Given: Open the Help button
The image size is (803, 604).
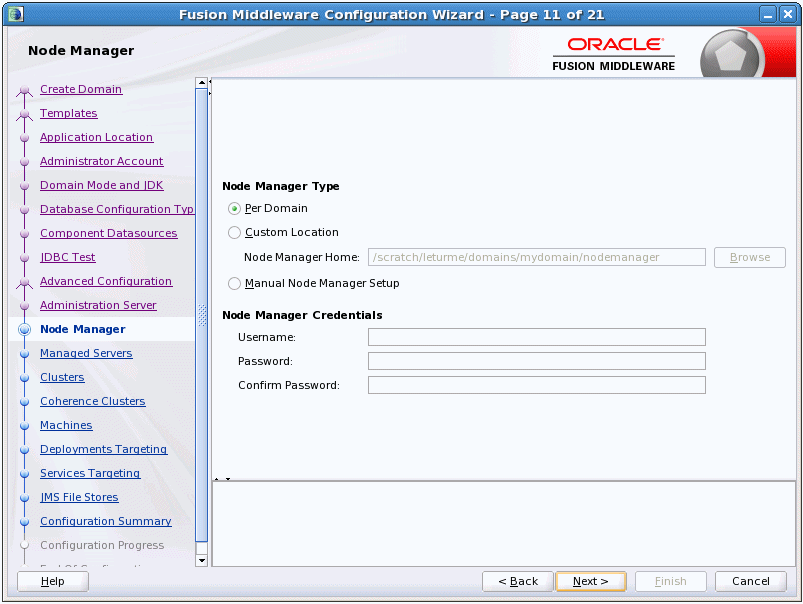Looking at the screenshot, I should pos(53,581).
